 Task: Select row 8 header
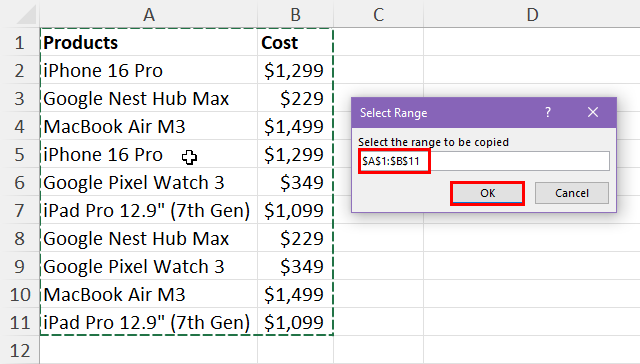pyautogui.click(x=20, y=238)
